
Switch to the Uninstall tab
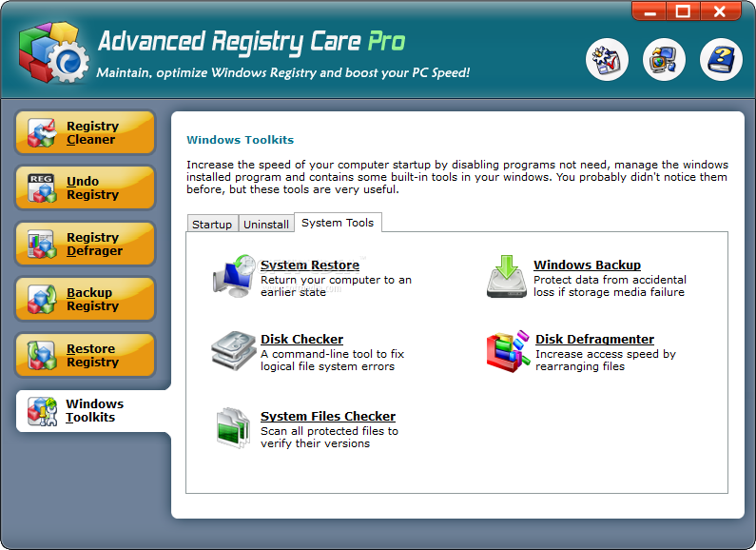click(x=266, y=224)
